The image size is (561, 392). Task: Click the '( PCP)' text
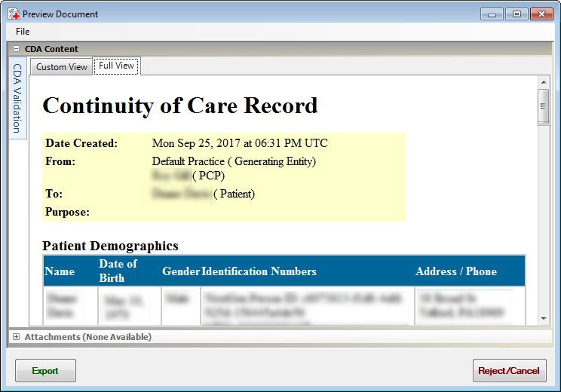coord(209,176)
